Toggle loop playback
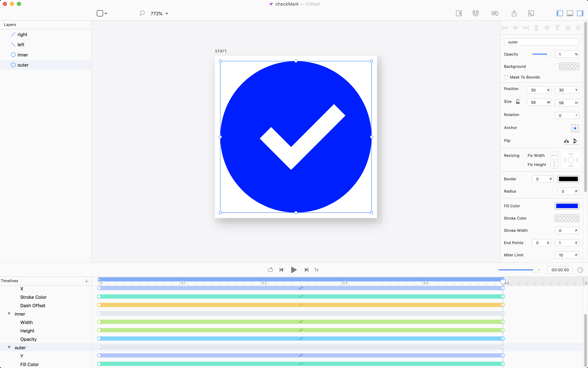 (270, 270)
